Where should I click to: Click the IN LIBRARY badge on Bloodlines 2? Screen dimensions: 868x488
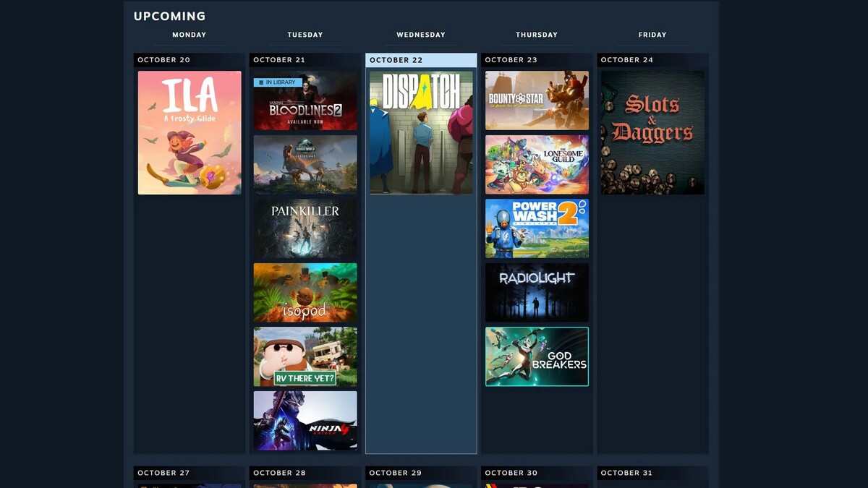(279, 82)
